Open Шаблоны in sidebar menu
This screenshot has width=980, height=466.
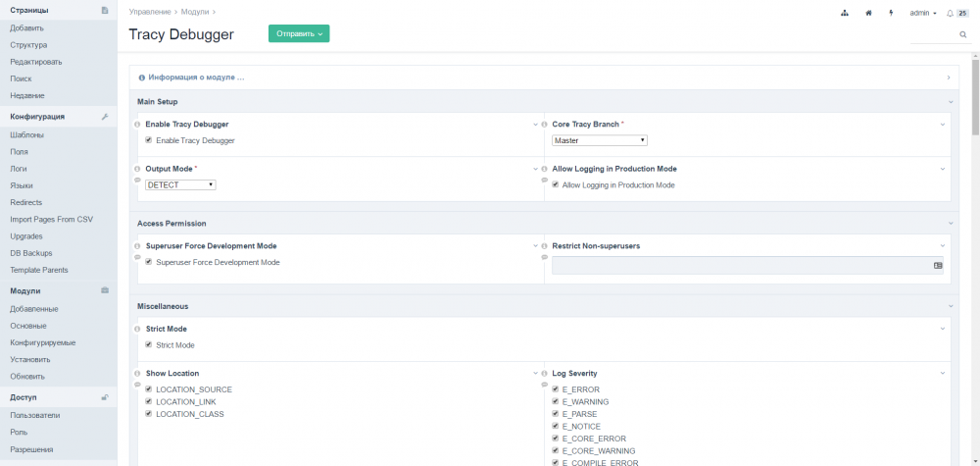click(26, 135)
